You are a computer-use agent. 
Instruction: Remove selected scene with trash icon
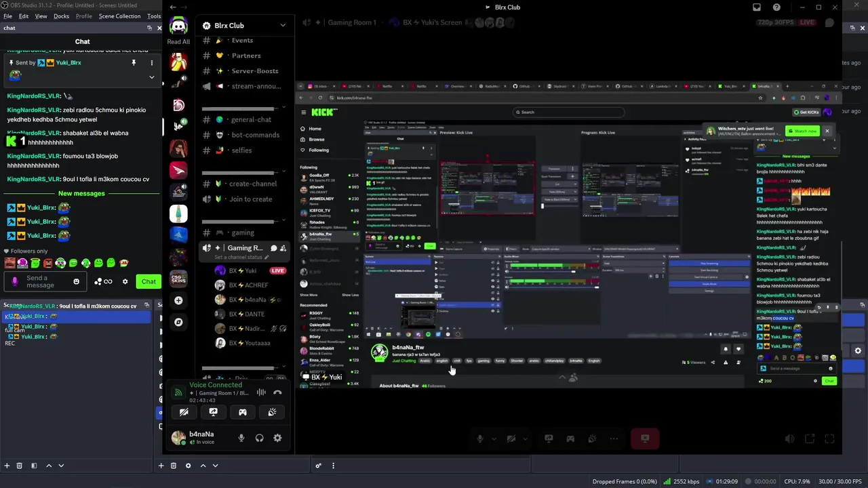pyautogui.click(x=19, y=466)
